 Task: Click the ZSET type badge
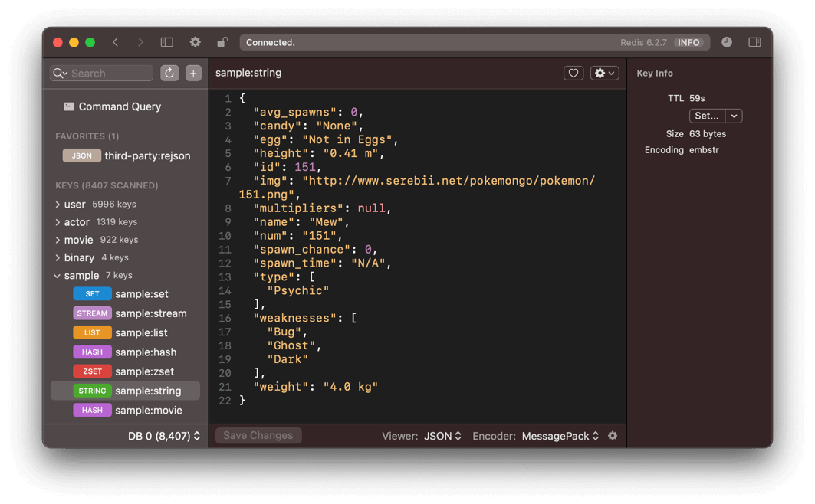[92, 371]
